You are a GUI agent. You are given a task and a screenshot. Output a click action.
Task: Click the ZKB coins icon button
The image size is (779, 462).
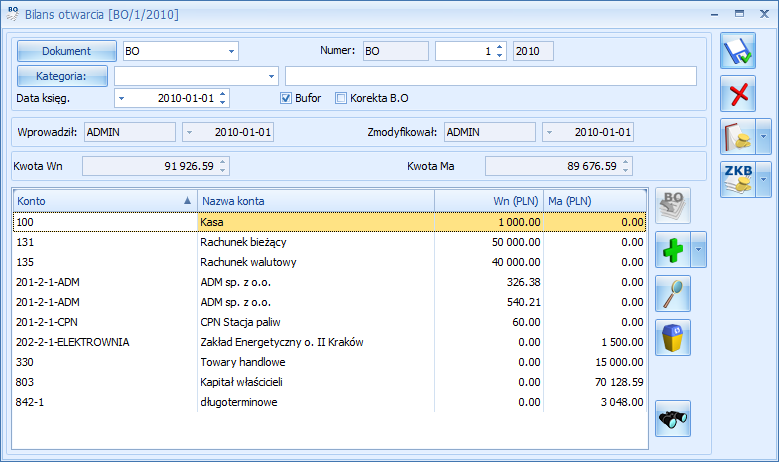point(738,179)
